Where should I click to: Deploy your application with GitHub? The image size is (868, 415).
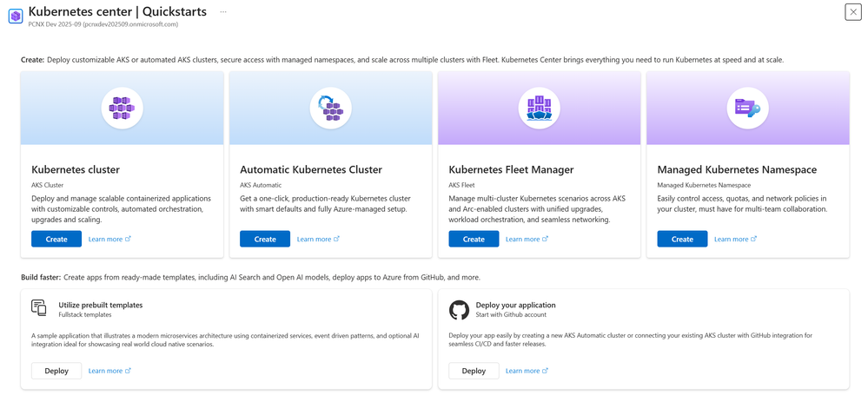coord(474,371)
